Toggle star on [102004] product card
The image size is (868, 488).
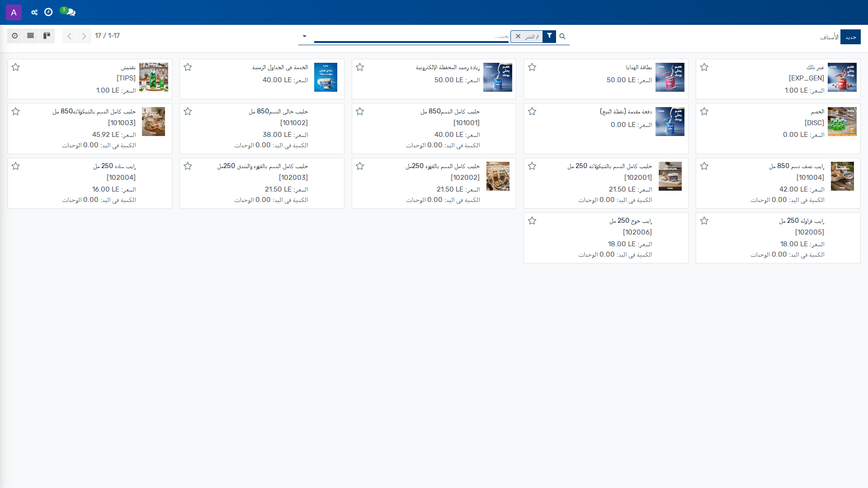pyautogui.click(x=16, y=166)
